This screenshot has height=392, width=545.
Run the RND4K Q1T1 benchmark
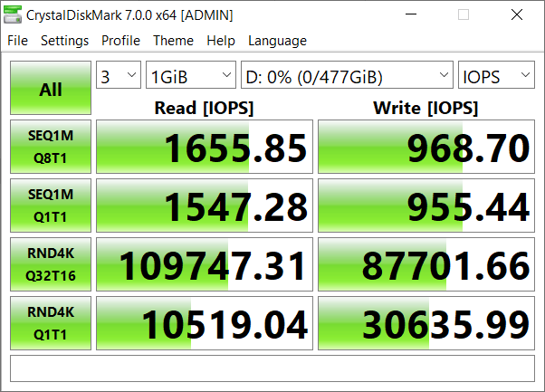(51, 323)
